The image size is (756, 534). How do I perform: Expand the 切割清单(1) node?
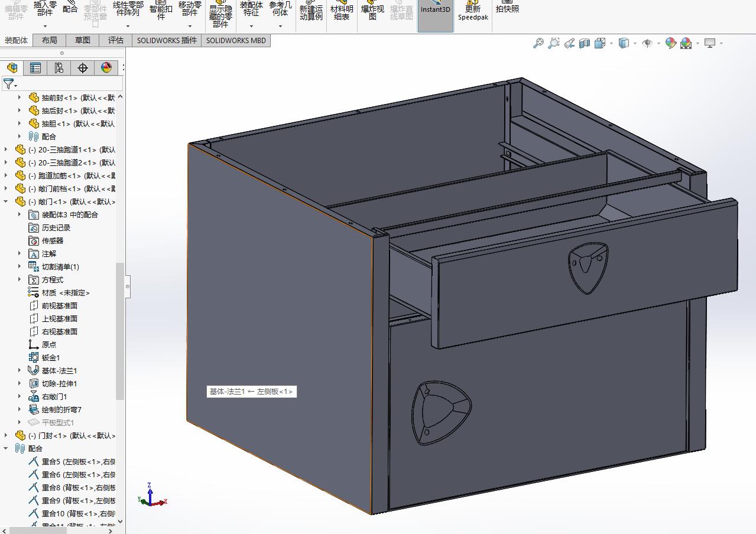(20, 266)
